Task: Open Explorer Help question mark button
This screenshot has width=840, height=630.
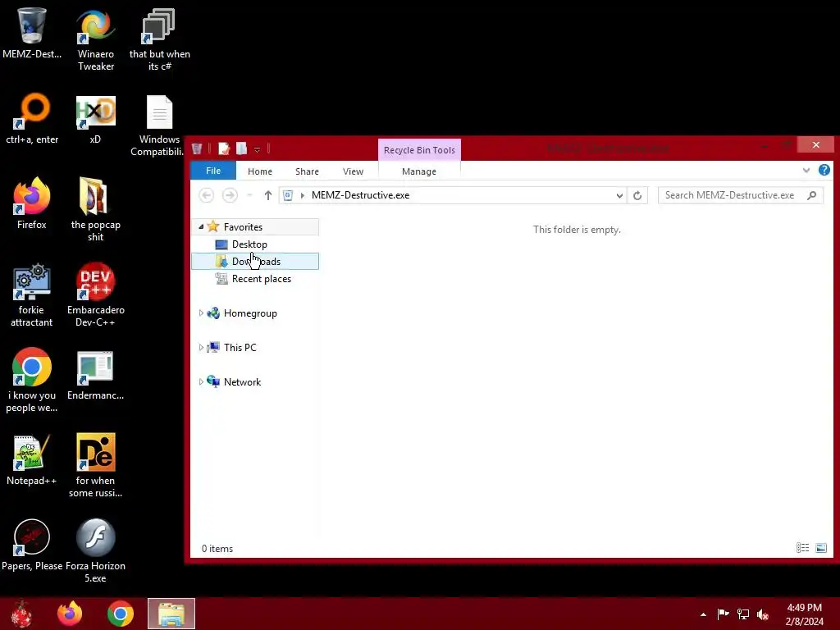Action: click(x=824, y=171)
